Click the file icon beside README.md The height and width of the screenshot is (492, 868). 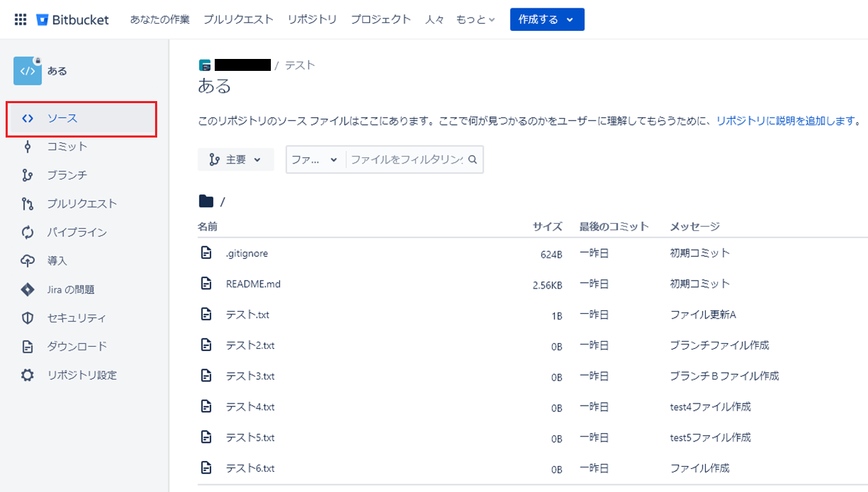(x=206, y=284)
